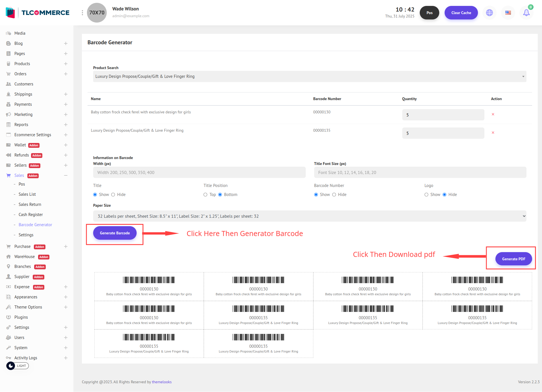Click the three-dot menu near the logo
This screenshot has width=542, height=392.
tap(82, 13)
